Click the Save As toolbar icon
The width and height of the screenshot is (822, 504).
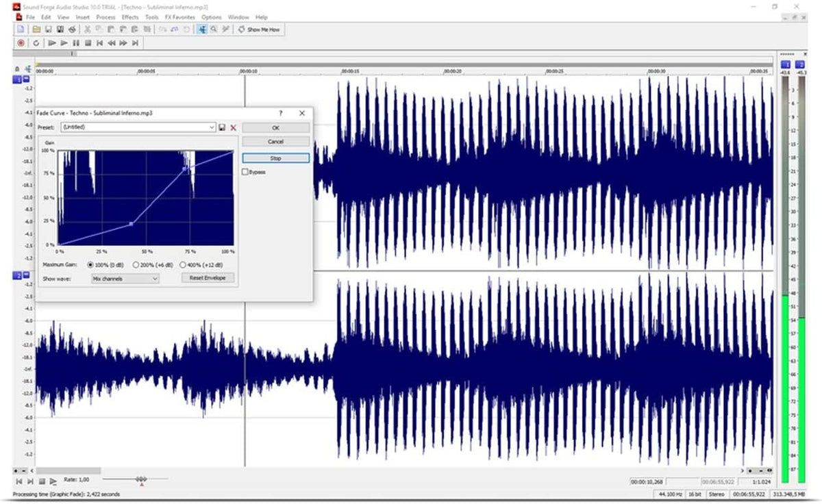(61, 29)
